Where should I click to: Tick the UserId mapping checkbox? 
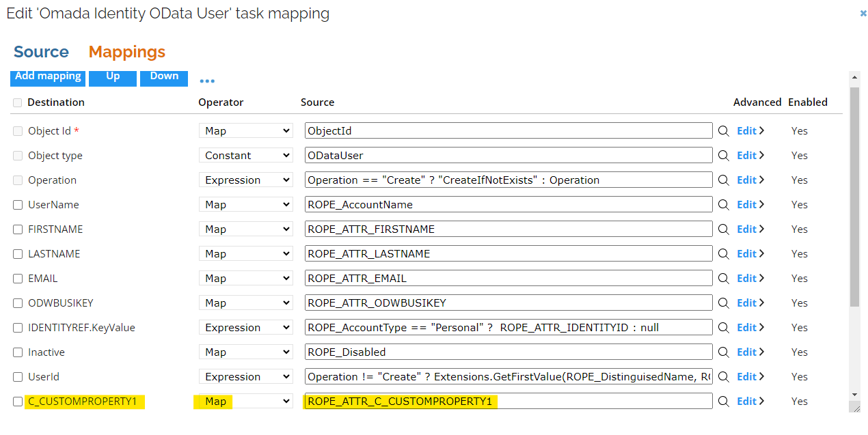[18, 377]
